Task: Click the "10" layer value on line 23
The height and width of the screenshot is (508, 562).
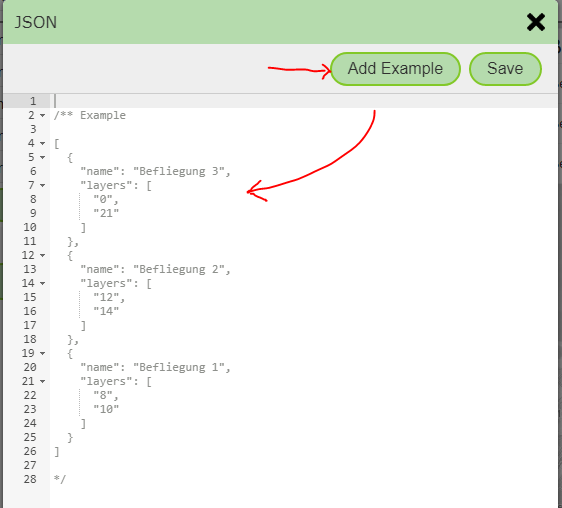Action: (x=106, y=409)
